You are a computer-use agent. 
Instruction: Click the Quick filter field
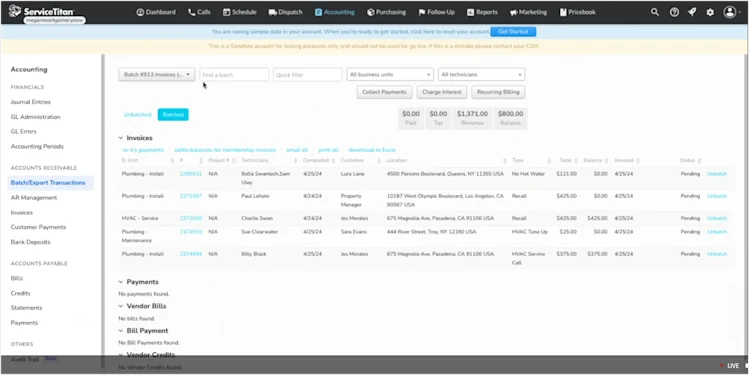308,75
